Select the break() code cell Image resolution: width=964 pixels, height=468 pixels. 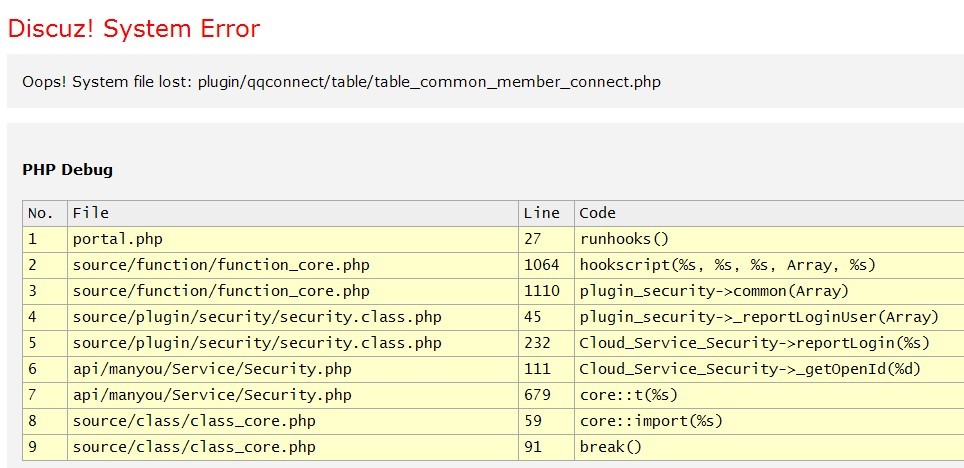(x=769, y=447)
